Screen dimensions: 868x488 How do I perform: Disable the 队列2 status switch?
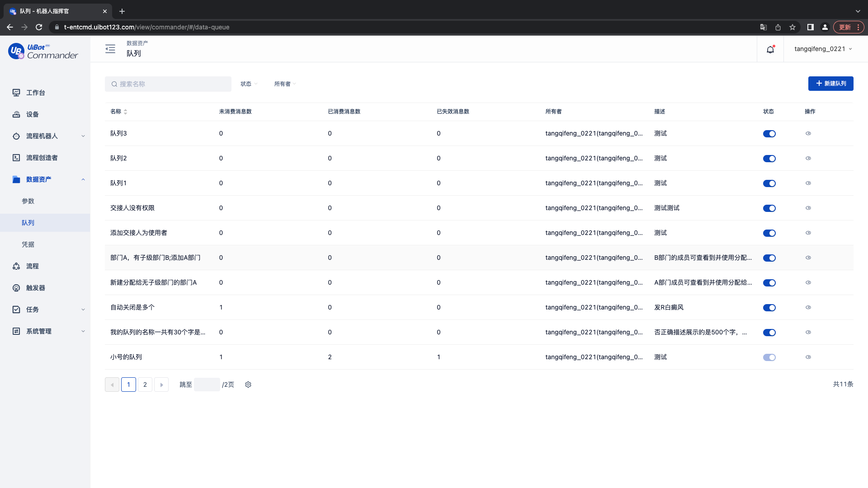[769, 159]
